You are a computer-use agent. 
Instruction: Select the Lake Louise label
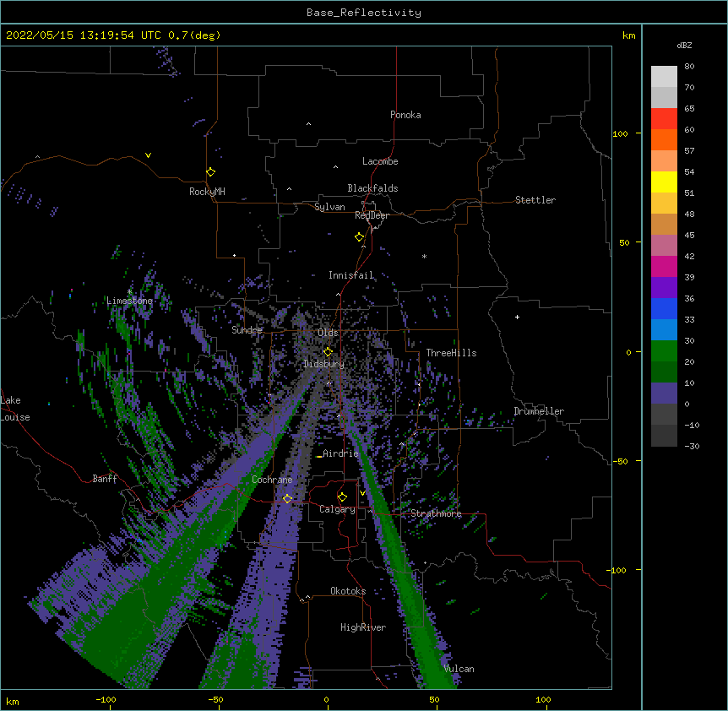15,409
